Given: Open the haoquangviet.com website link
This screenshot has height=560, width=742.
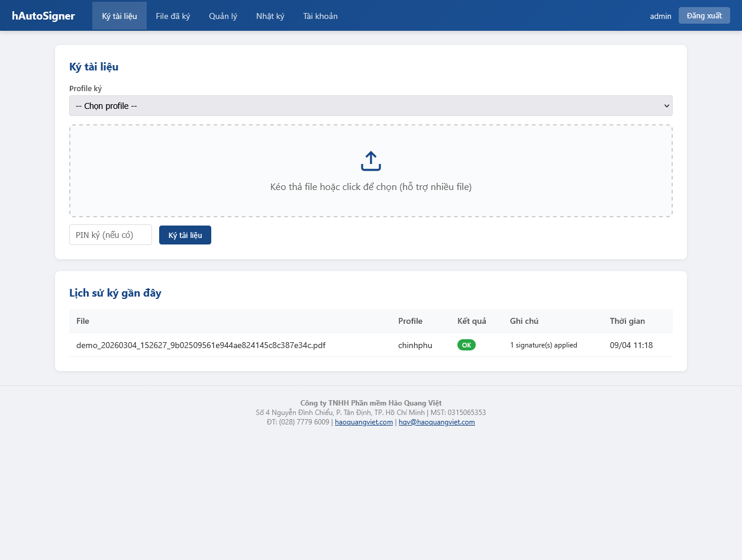Looking at the screenshot, I should tap(364, 422).
